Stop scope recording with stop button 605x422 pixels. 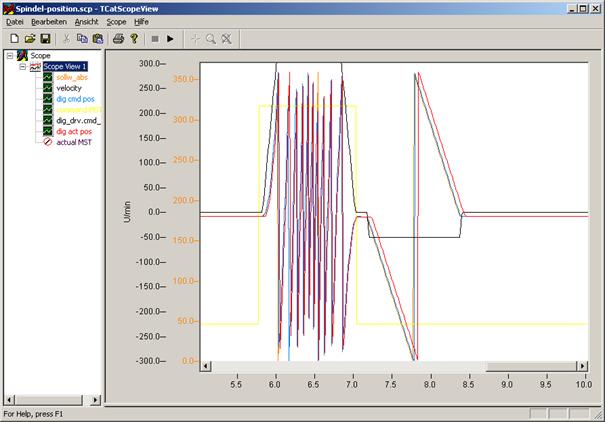pyautogui.click(x=154, y=38)
